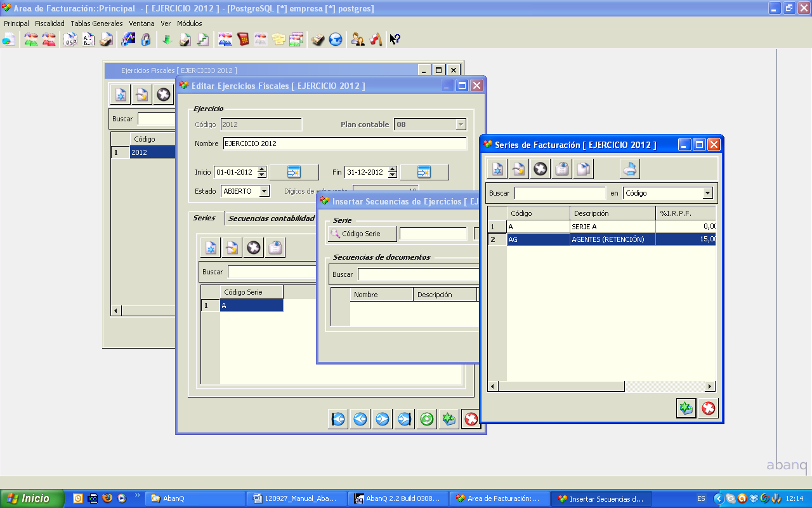Copy selected record in Series de Facturación

[x=584, y=169]
